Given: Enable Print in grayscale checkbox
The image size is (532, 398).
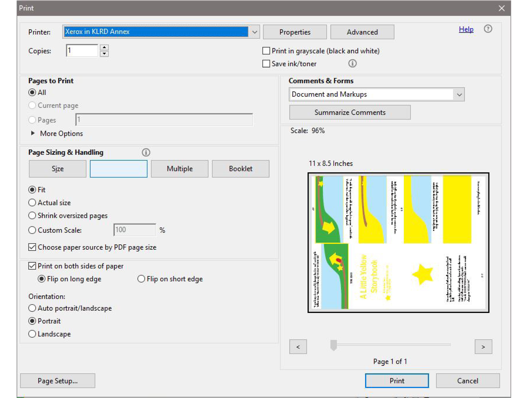Looking at the screenshot, I should point(266,51).
